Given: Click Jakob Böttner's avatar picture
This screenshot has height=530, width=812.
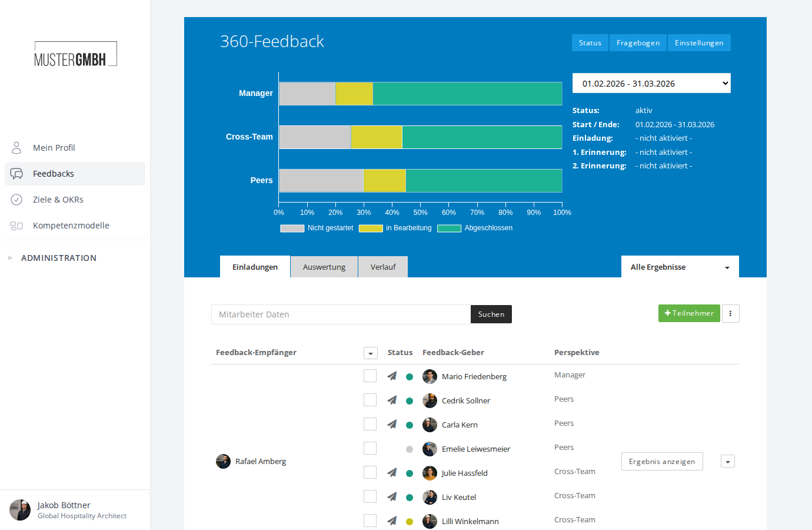Looking at the screenshot, I should [20, 510].
